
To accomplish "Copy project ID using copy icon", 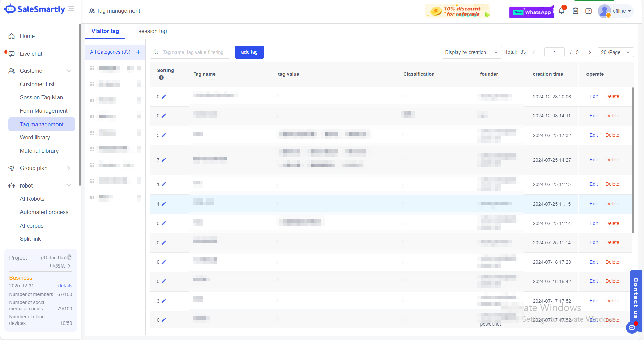I will [x=70, y=257].
